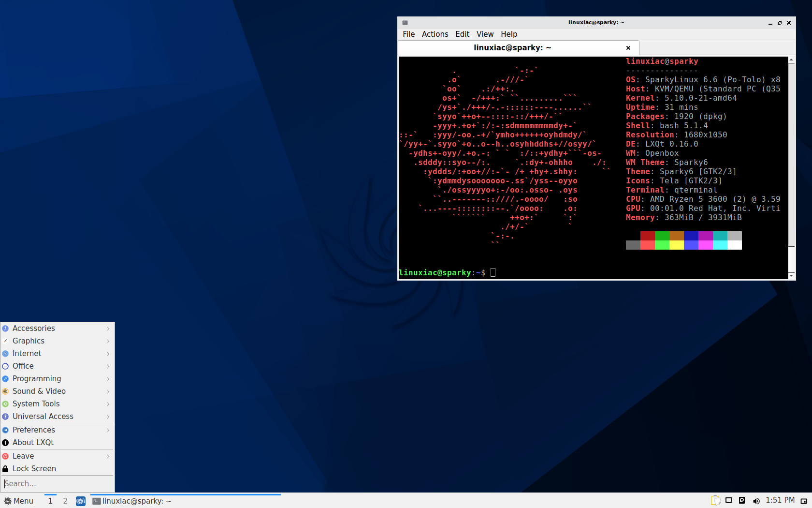Open the View menu in QTerminal
Screen dimensions: 812x508
485,34
